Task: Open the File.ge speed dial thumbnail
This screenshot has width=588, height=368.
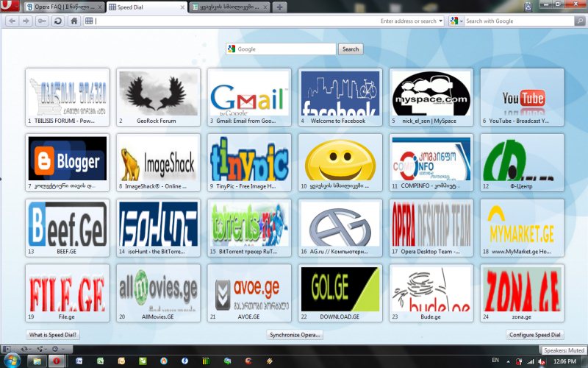Action: 68,293
